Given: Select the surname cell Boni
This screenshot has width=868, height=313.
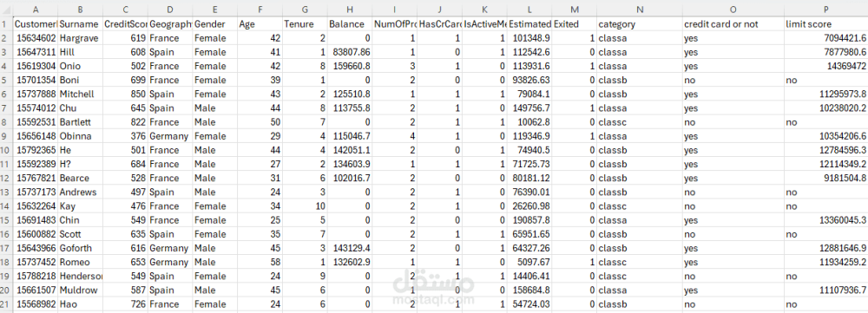Looking at the screenshot, I should [80, 80].
